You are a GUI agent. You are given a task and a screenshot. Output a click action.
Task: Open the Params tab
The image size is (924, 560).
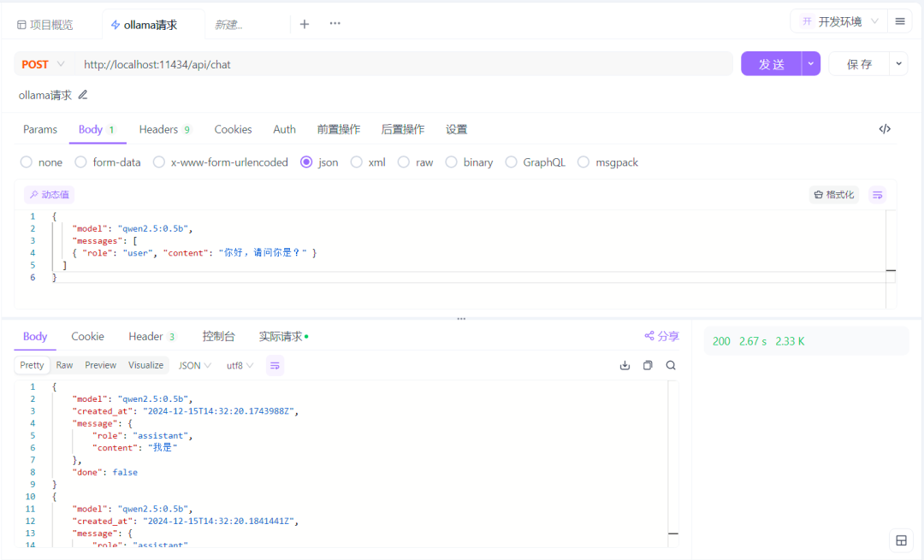[x=40, y=130]
